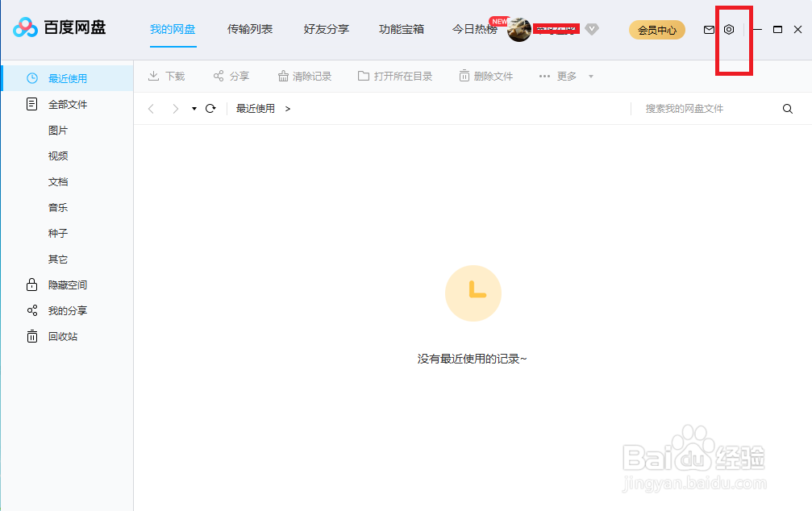The image size is (812, 511).
Task: Select 其它 category in sidebar
Action: point(58,260)
